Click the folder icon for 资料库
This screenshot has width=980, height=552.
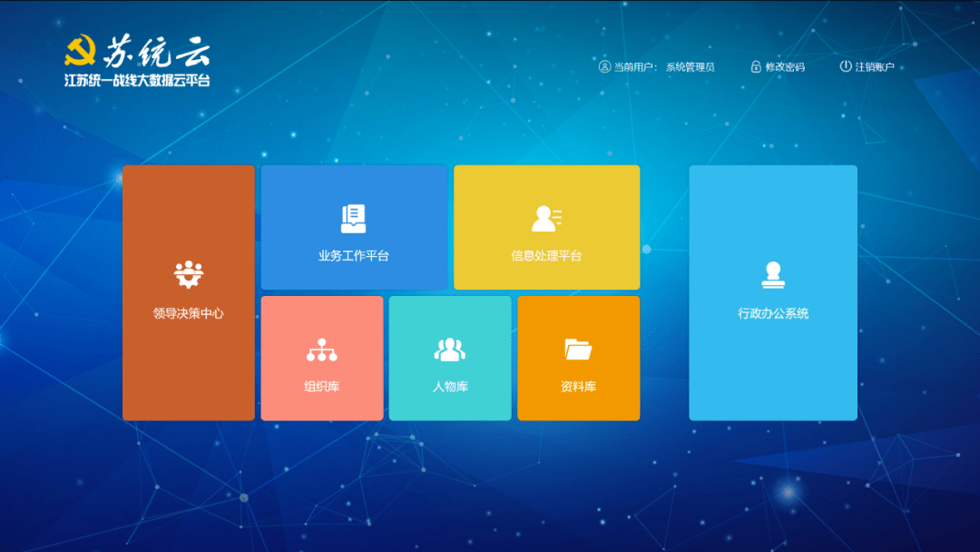click(578, 350)
